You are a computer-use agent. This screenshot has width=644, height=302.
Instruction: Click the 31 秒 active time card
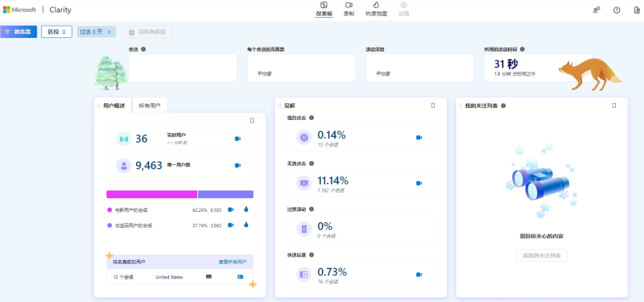pos(539,68)
